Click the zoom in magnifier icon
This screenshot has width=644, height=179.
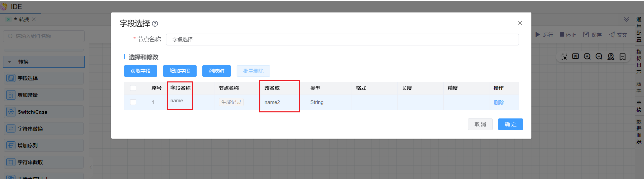tap(587, 57)
